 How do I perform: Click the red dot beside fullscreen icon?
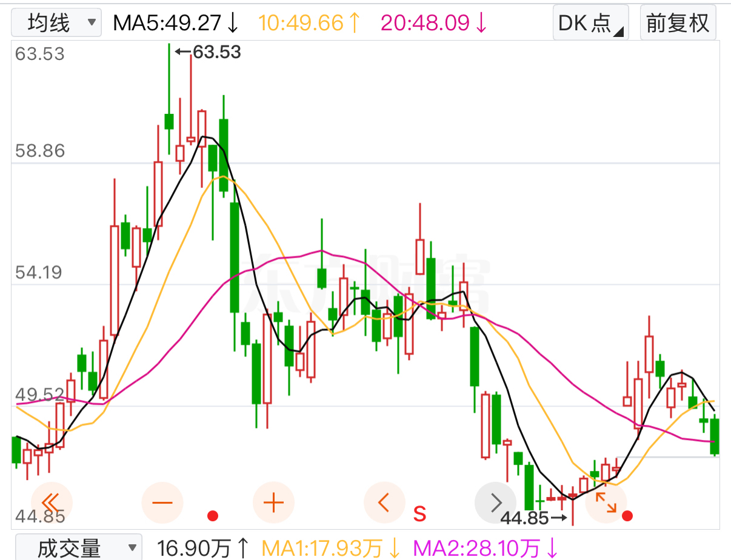click(x=627, y=516)
